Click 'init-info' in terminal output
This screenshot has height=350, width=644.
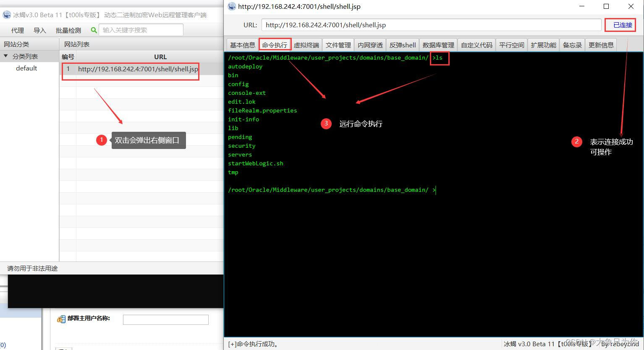(x=243, y=119)
